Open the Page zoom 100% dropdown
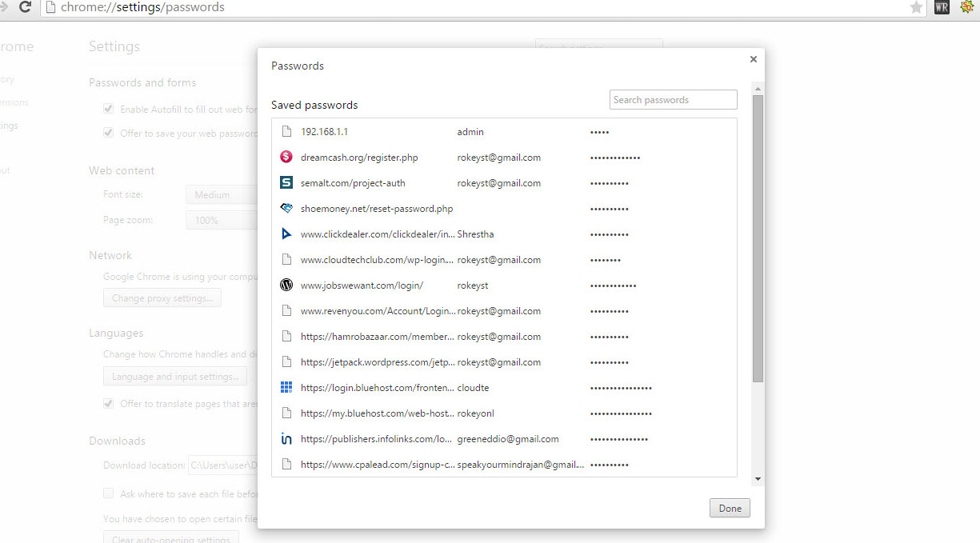The width and height of the screenshot is (980, 543). pos(222,220)
